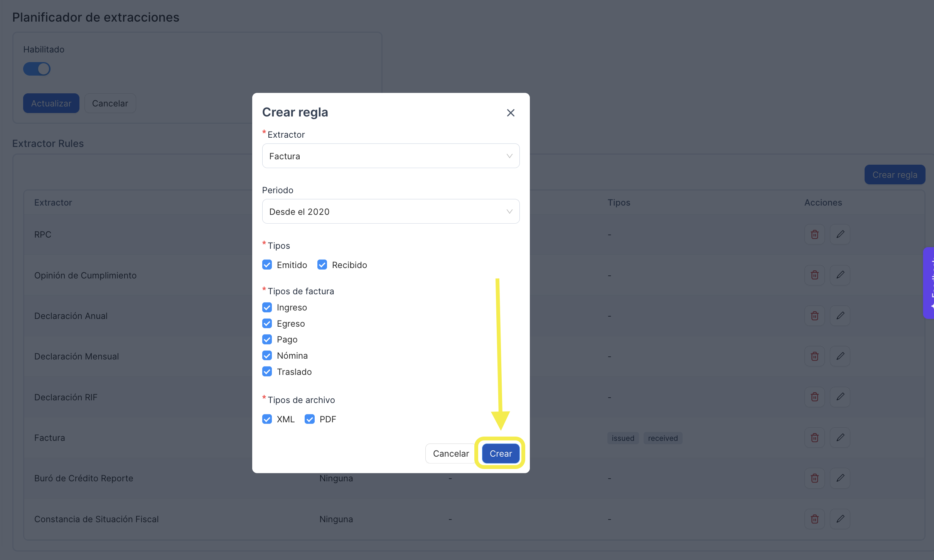
Task: Open the Extractor dropdown showing Factura
Action: tap(391, 156)
